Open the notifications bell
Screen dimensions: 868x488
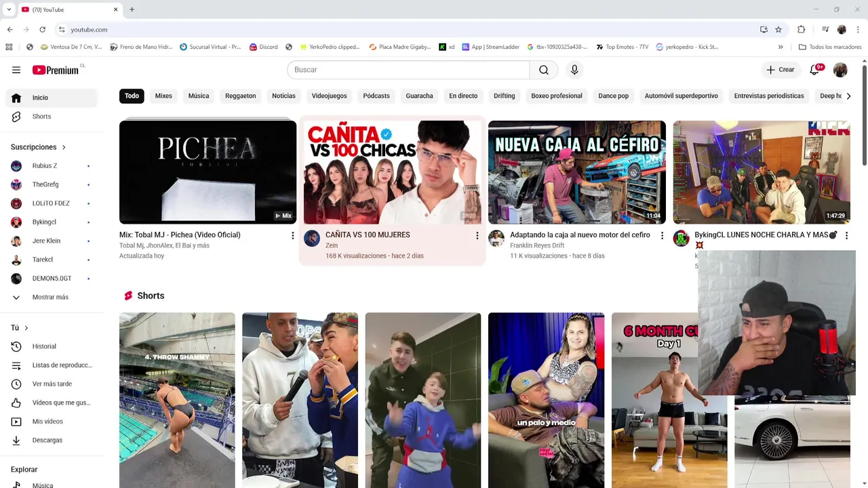tap(816, 70)
